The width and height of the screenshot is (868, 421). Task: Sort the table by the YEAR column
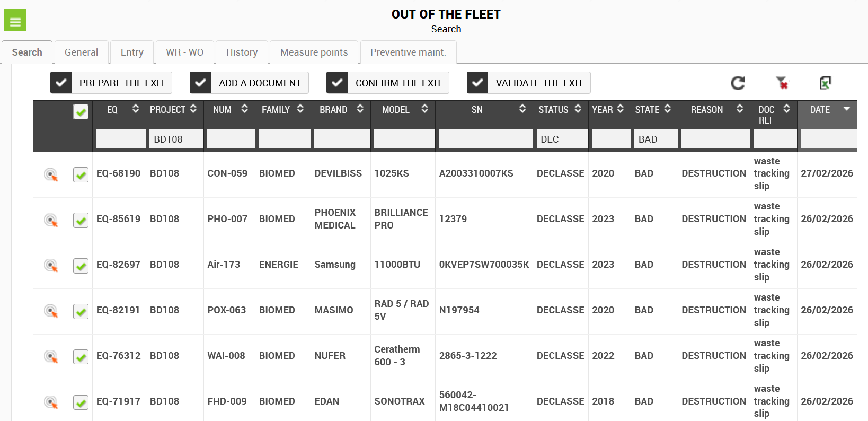[x=620, y=109]
